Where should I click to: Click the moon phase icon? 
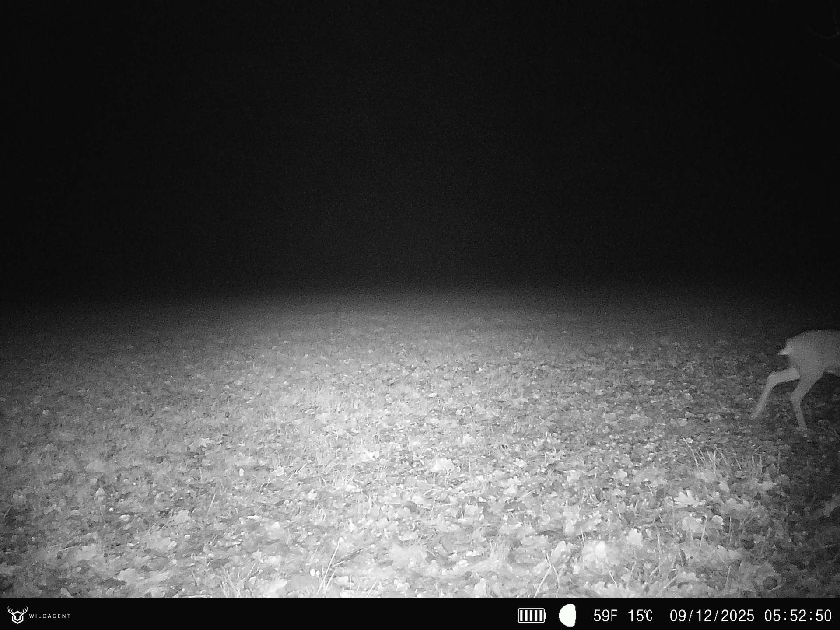(x=567, y=615)
